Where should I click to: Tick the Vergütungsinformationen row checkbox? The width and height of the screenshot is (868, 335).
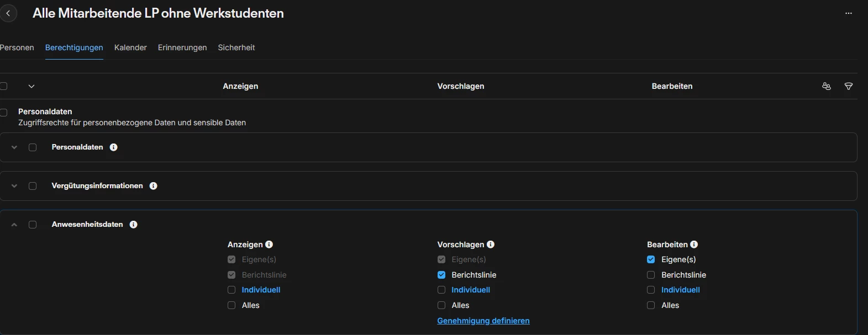[x=33, y=186]
